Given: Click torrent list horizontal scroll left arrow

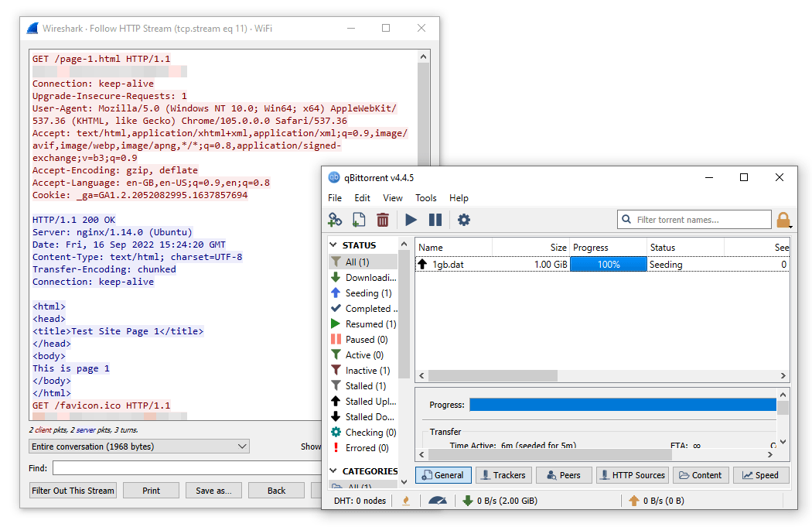Looking at the screenshot, I should click(x=421, y=375).
